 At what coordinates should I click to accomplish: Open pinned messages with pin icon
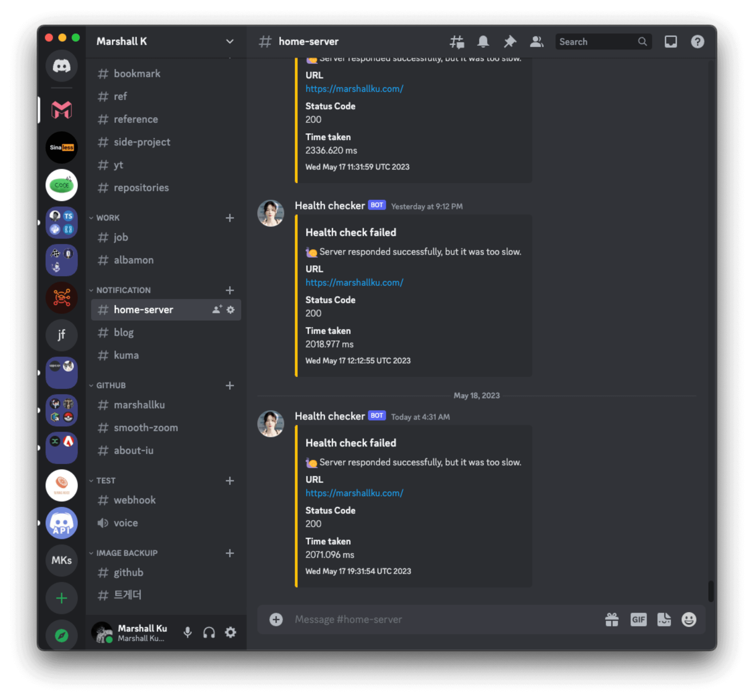coord(510,42)
